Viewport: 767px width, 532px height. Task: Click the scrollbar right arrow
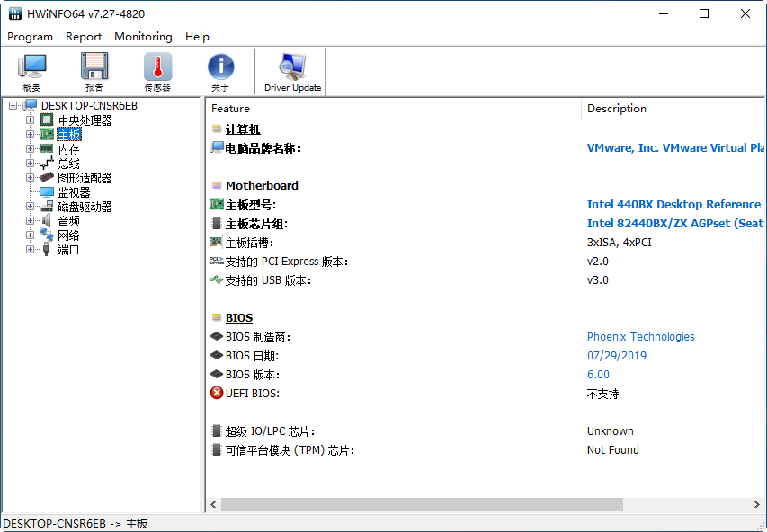click(x=757, y=504)
